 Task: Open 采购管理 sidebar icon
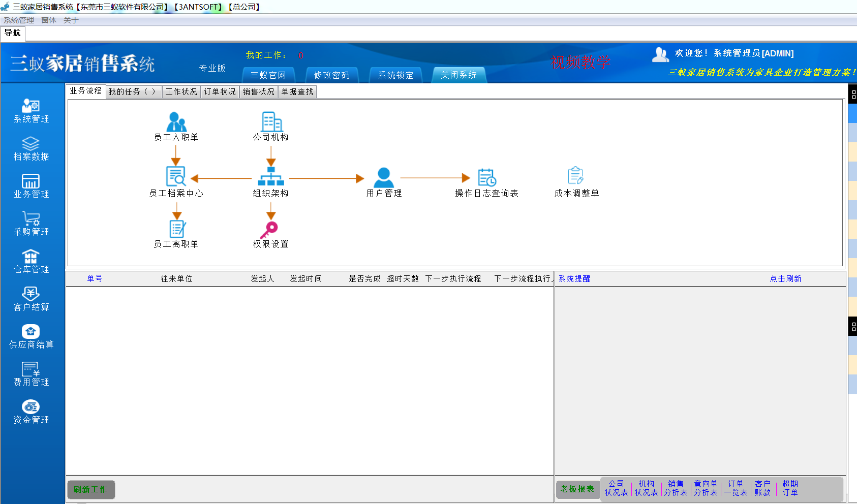30,218
